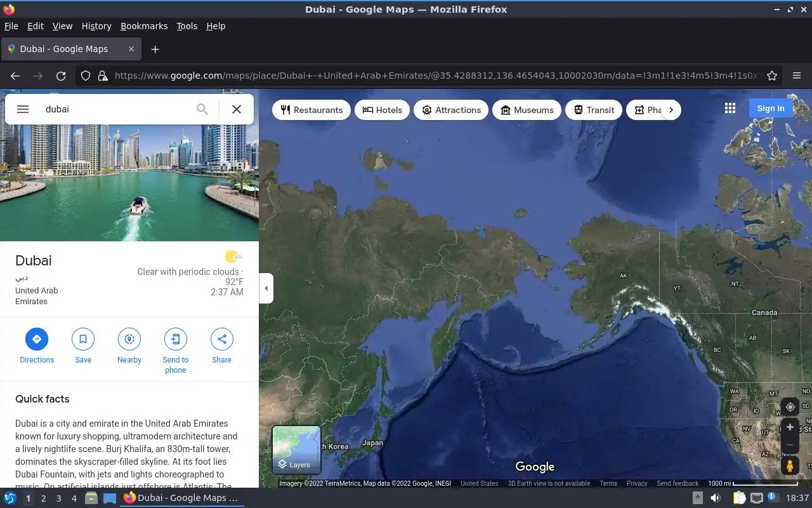
Task: Zoom in the map with plus
Action: coord(790,427)
